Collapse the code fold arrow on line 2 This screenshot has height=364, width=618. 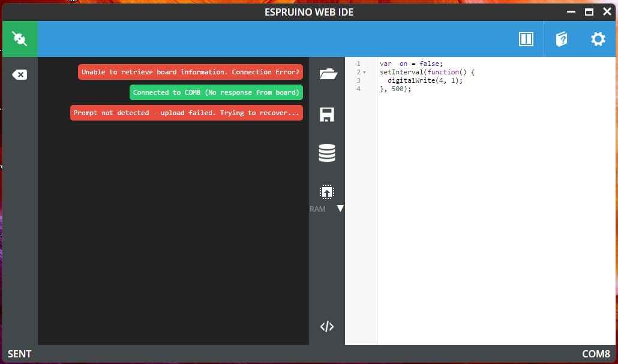point(365,73)
